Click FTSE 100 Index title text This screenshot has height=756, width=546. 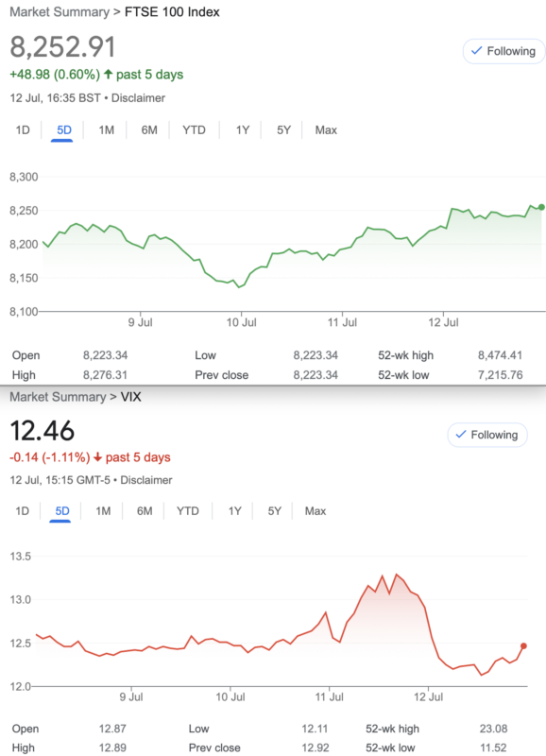(172, 12)
